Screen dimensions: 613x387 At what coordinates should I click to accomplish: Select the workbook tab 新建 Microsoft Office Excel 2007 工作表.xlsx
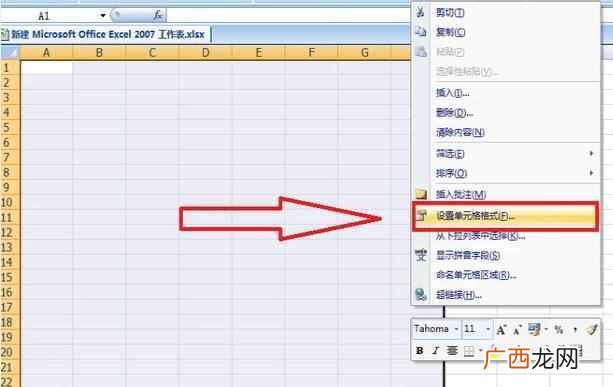coord(105,34)
